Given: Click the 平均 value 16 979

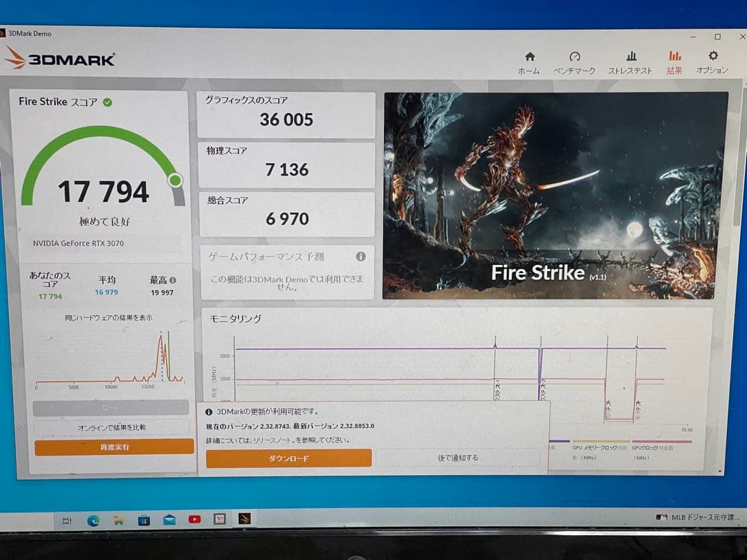Looking at the screenshot, I should [x=107, y=292].
